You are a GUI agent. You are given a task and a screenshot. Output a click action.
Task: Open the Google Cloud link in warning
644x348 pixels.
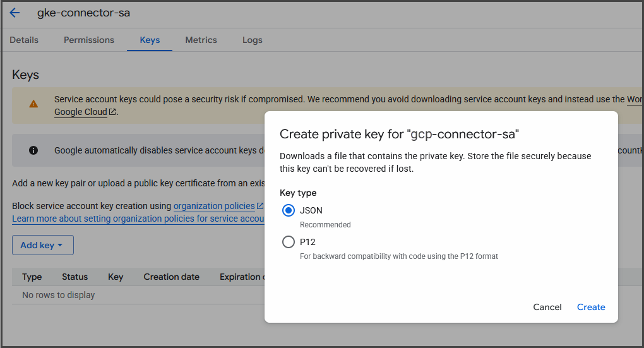pyautogui.click(x=80, y=112)
